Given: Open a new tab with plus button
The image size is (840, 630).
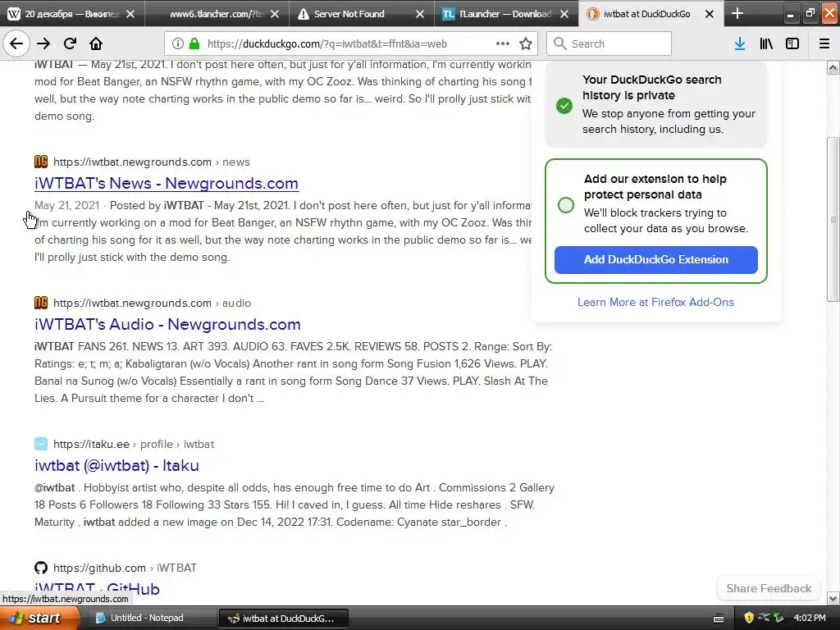Looking at the screenshot, I should click(x=737, y=13).
